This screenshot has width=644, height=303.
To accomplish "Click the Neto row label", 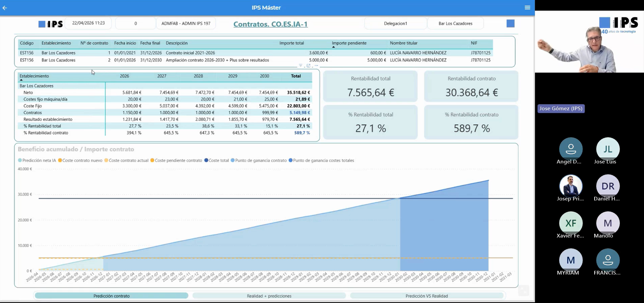I will [x=28, y=92].
